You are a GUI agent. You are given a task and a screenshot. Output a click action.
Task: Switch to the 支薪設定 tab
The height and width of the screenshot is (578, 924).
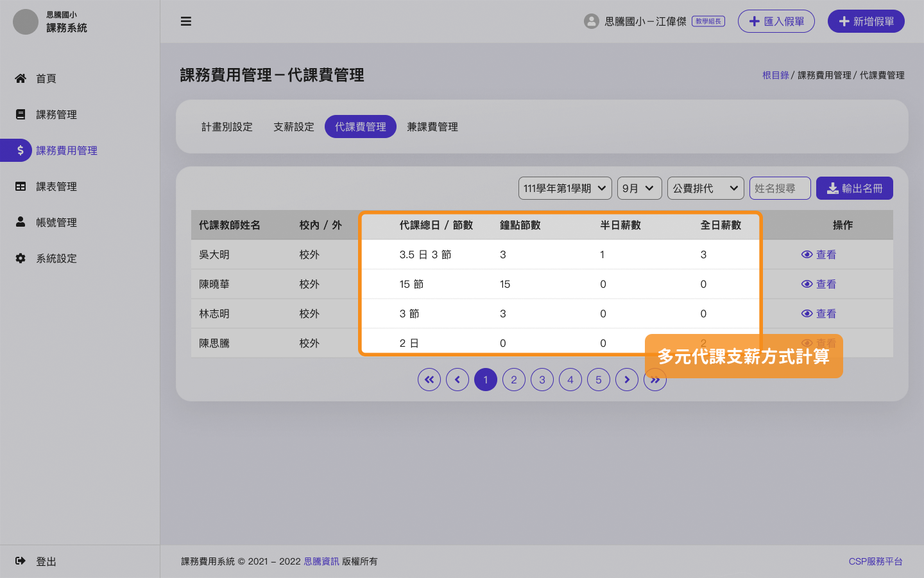(293, 127)
